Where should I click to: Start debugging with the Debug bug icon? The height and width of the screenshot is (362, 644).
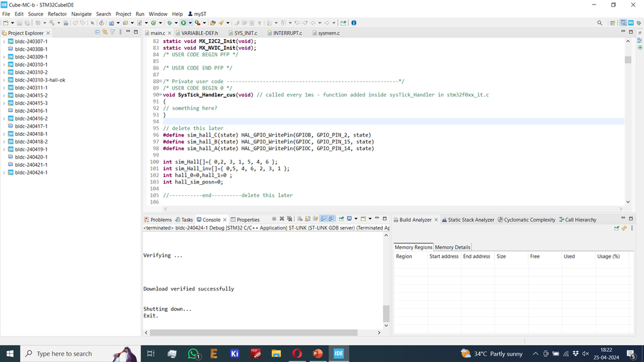[x=170, y=23]
